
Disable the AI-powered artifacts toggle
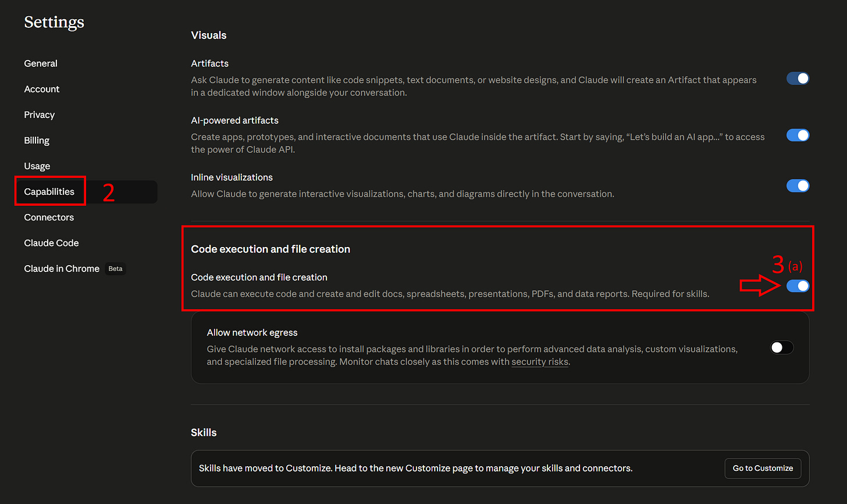coord(798,135)
